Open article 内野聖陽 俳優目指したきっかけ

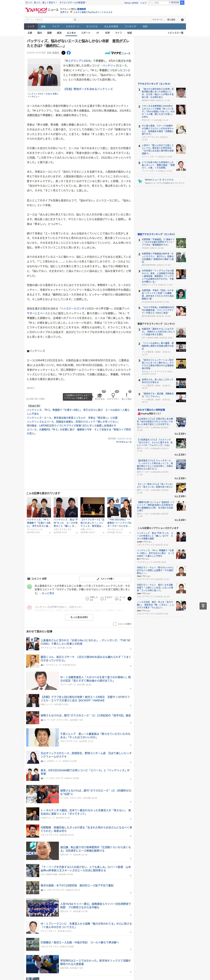(x=86, y=829)
